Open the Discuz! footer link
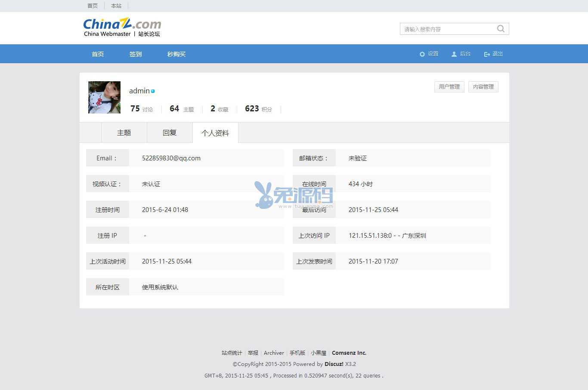This screenshot has height=390, width=588. pos(334,364)
